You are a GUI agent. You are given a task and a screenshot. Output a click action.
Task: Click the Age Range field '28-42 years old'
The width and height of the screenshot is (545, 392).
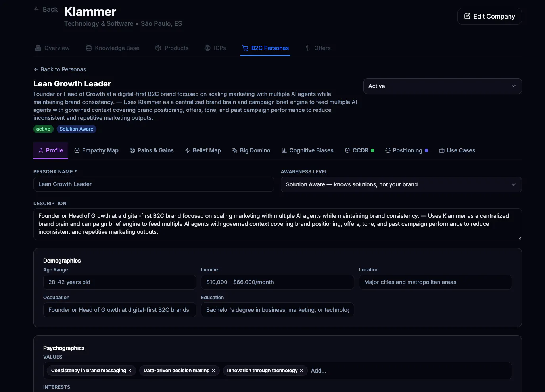pyautogui.click(x=119, y=282)
